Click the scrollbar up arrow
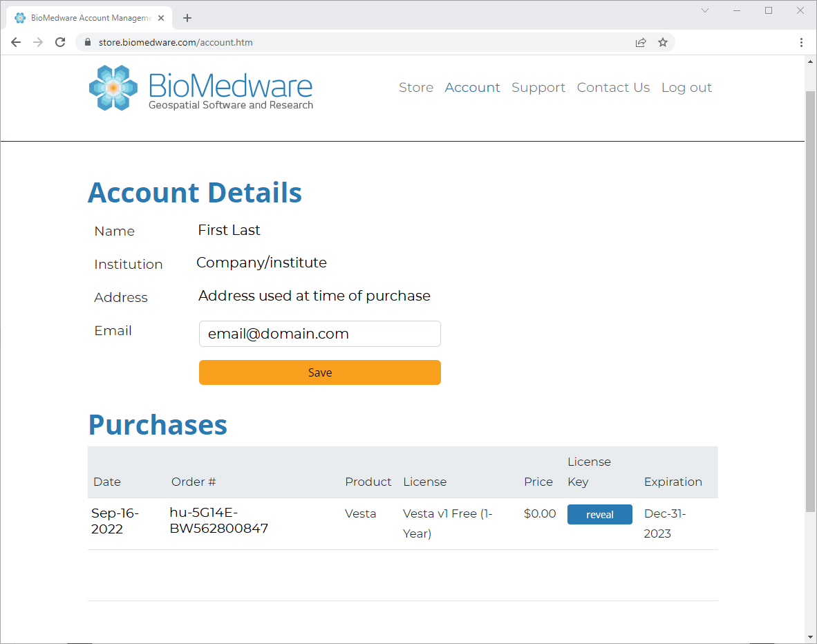 pyautogui.click(x=810, y=61)
